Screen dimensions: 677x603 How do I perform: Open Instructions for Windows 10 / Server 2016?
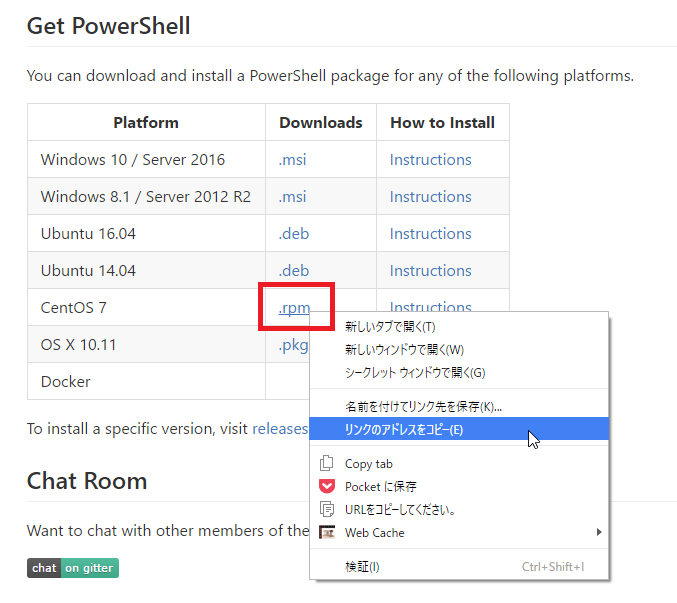430,160
